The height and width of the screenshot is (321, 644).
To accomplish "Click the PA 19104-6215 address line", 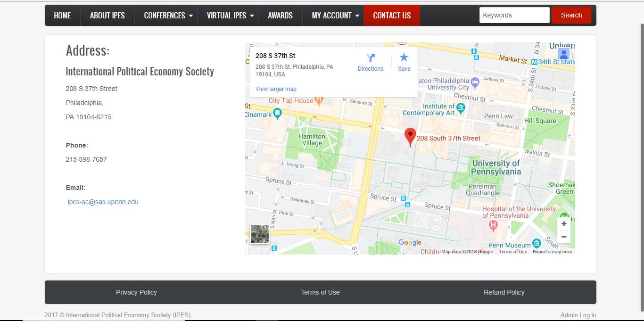I will click(88, 117).
